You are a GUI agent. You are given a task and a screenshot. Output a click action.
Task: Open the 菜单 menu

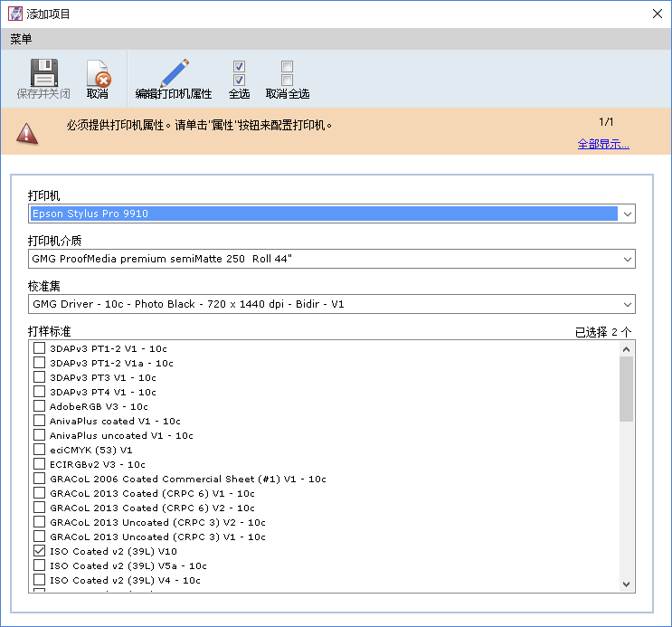[21, 39]
